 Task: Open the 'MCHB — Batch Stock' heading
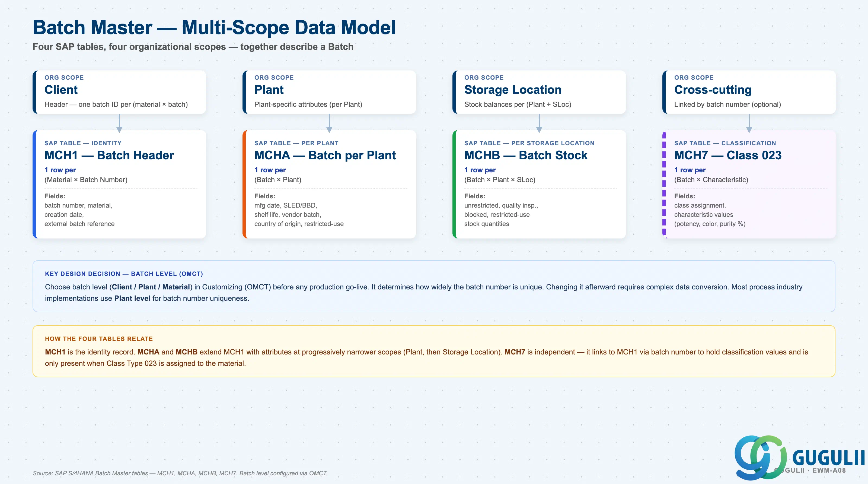pos(526,155)
